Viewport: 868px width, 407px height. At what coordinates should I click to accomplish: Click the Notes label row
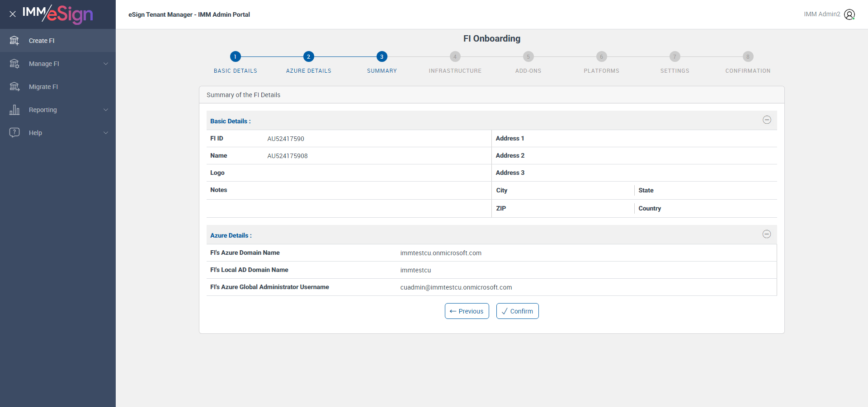click(349, 190)
